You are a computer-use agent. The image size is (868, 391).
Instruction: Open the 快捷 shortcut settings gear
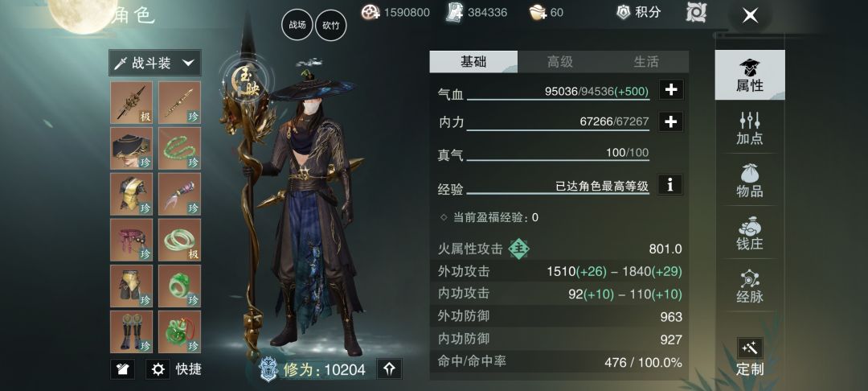pos(158,368)
